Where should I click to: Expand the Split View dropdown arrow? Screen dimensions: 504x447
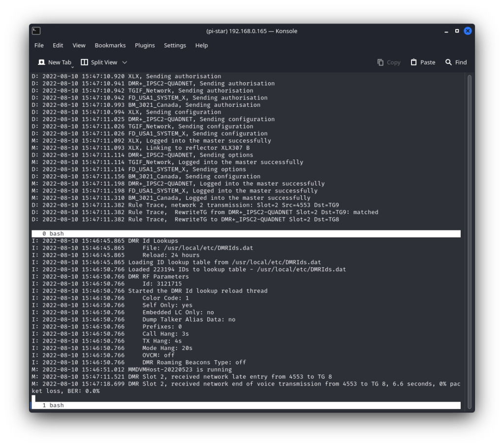tap(125, 63)
